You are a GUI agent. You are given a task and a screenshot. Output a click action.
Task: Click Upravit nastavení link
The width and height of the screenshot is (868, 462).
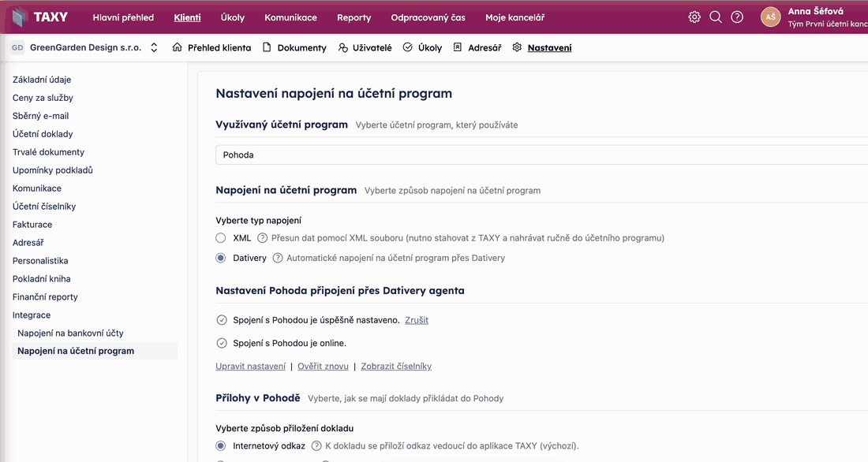pos(251,367)
